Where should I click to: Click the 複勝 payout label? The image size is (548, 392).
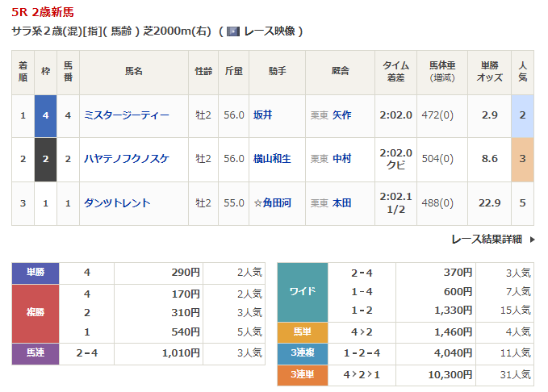pyautogui.click(x=36, y=313)
